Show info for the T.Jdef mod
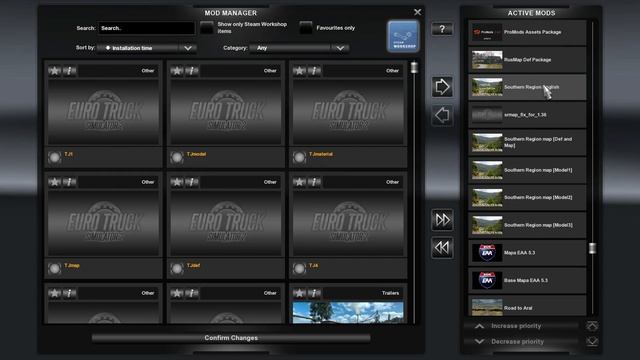The image size is (640, 360). [192, 182]
